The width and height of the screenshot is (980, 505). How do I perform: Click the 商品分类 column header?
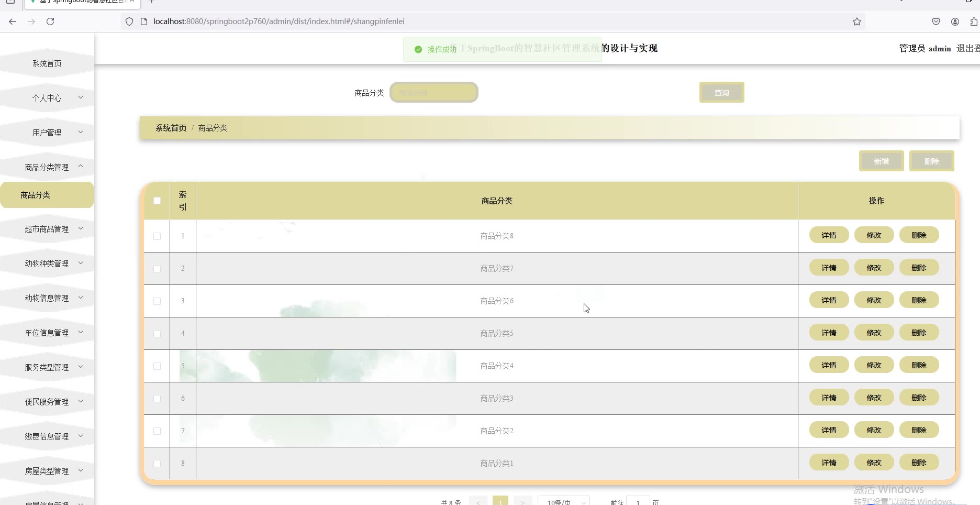tap(497, 201)
